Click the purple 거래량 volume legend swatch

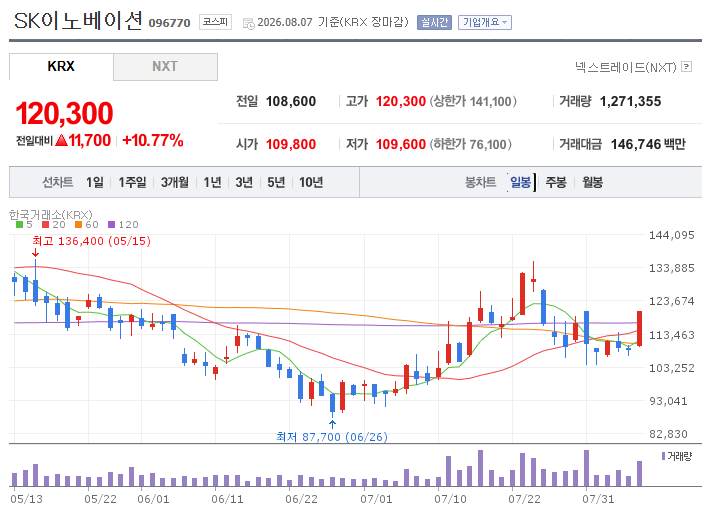pos(663,456)
